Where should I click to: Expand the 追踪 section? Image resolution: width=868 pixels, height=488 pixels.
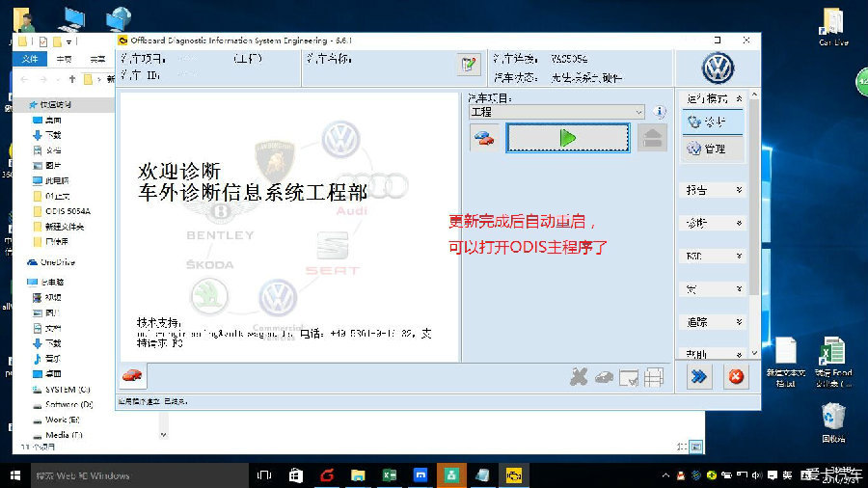(x=714, y=322)
